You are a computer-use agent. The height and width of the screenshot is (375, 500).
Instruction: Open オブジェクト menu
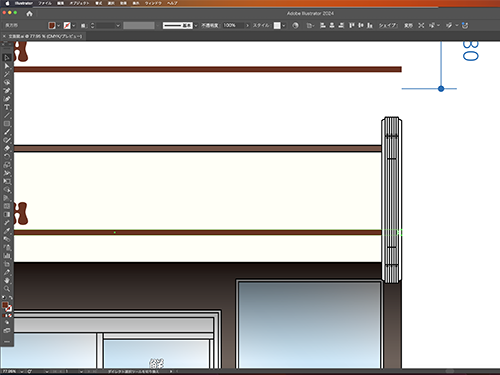[79, 3]
